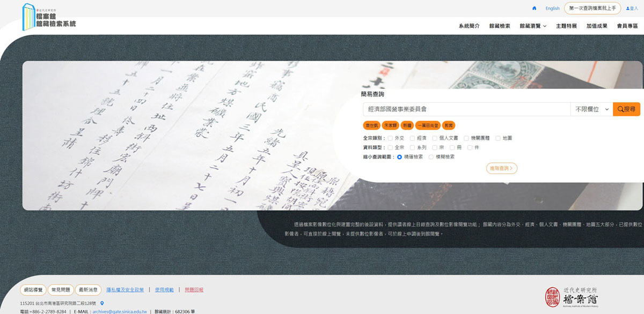Click the user icon beside 登入
644x314 pixels.
pos(627,8)
